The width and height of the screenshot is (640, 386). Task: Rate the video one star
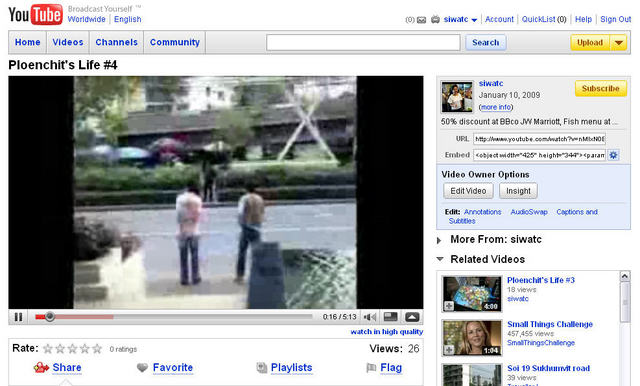48,348
